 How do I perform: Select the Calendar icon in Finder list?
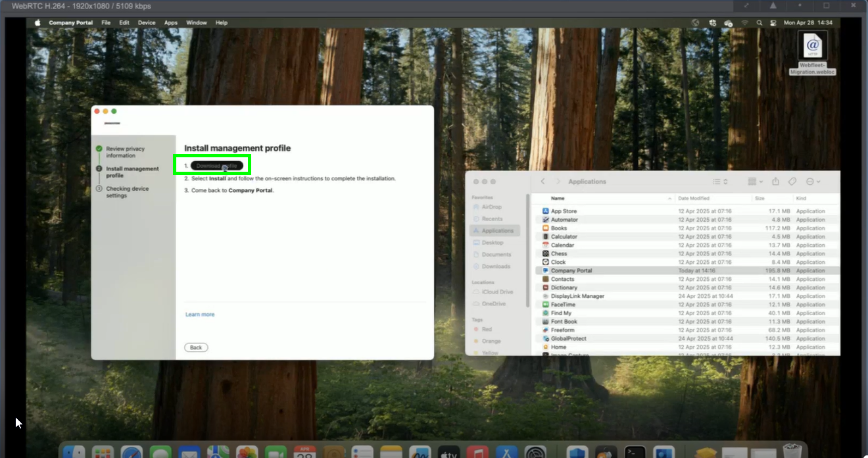(x=545, y=245)
